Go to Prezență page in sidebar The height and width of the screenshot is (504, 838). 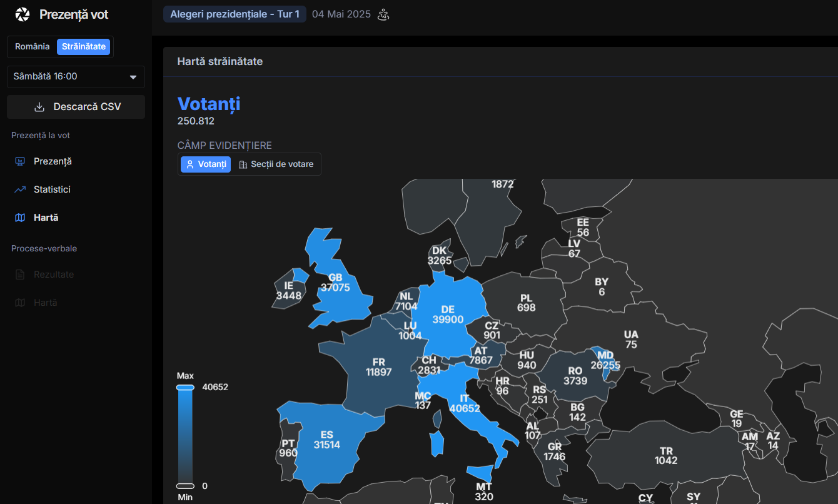click(53, 161)
